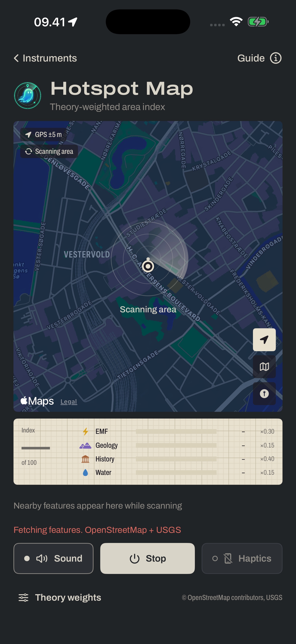The width and height of the screenshot is (296, 644).
Task: Tap the EMF lightning bolt icon
Action: coord(85,431)
